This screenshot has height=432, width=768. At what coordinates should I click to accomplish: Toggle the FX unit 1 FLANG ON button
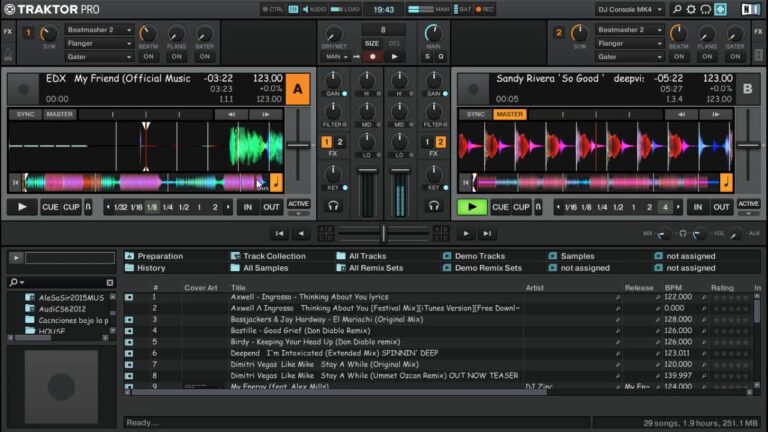(x=176, y=57)
